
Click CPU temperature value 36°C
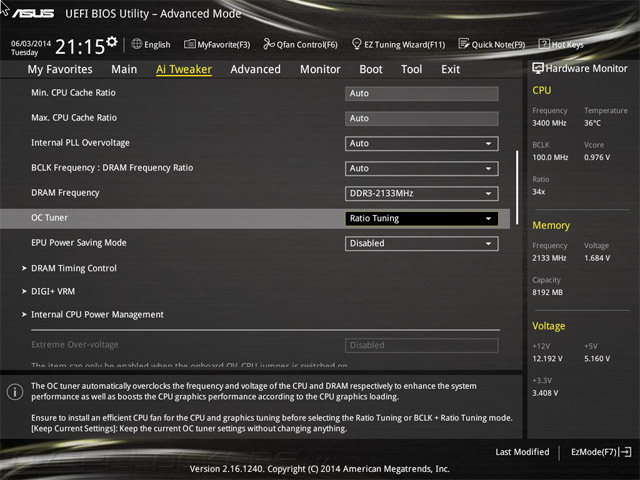tap(592, 123)
